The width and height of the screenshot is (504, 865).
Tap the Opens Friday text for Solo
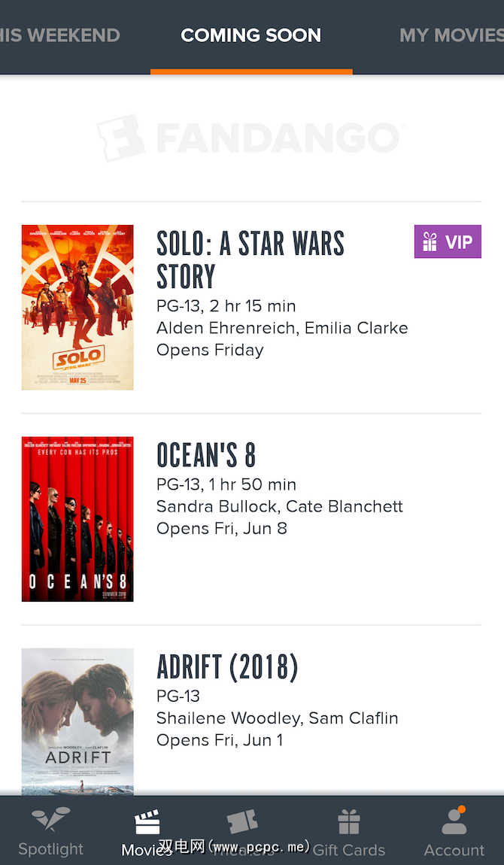point(210,350)
